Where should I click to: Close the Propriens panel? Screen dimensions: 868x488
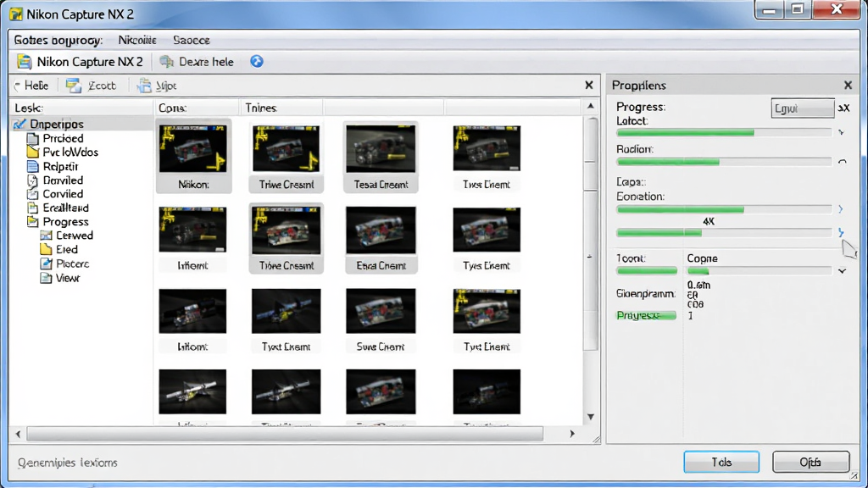(848, 85)
